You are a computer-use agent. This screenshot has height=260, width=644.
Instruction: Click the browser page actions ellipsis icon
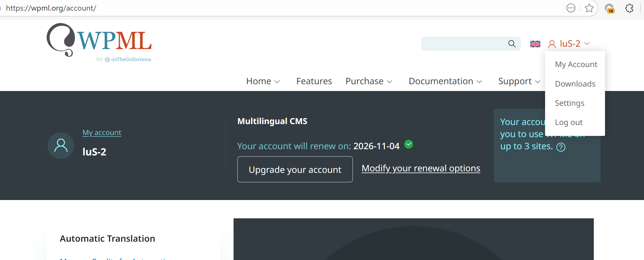571,8
